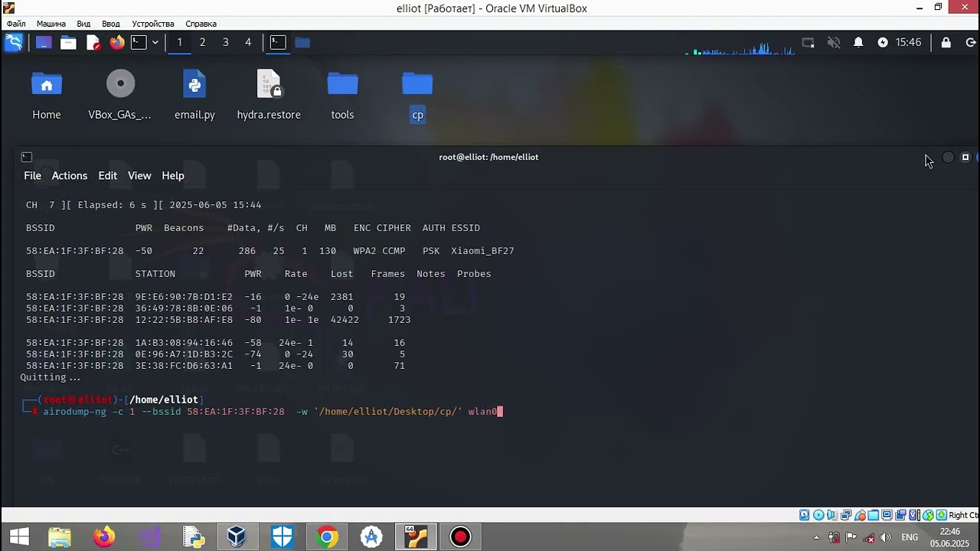Show hidden Windows tray icons
Screen dimensions: 980x551
click(x=816, y=537)
